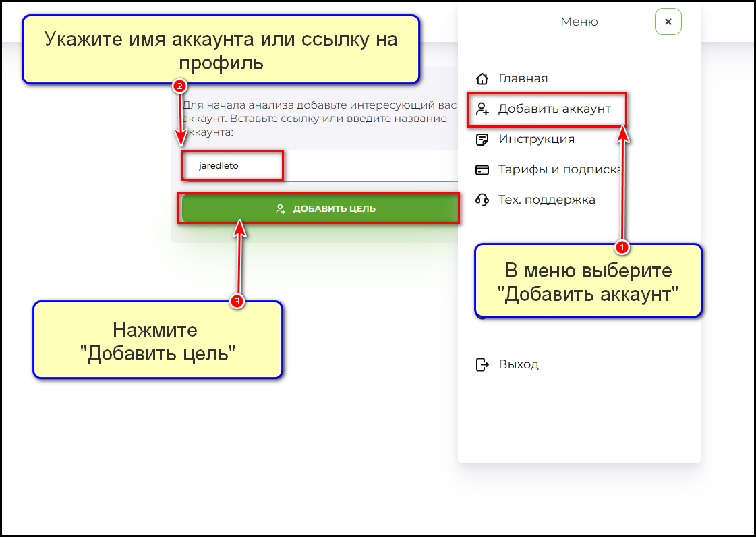The image size is (756, 537).
Task: Click the card icon beside Тарифы и подписка
Action: pos(482,170)
